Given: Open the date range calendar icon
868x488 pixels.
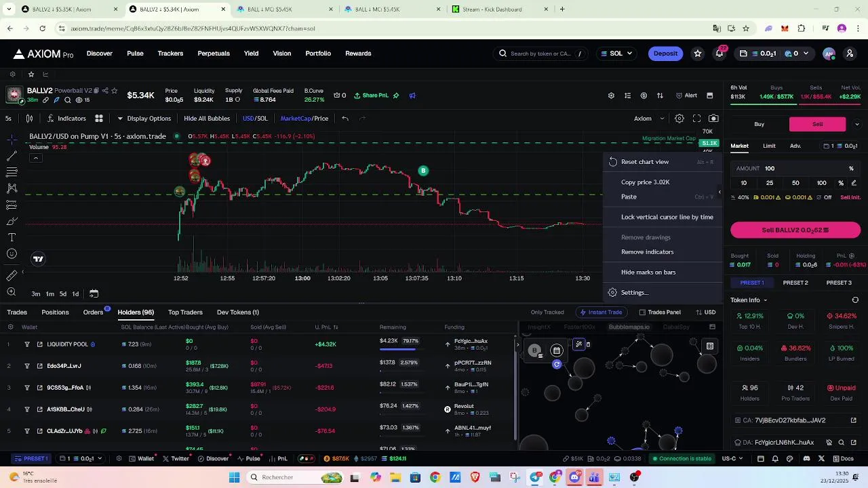Looking at the screenshot, I should coord(94,293).
